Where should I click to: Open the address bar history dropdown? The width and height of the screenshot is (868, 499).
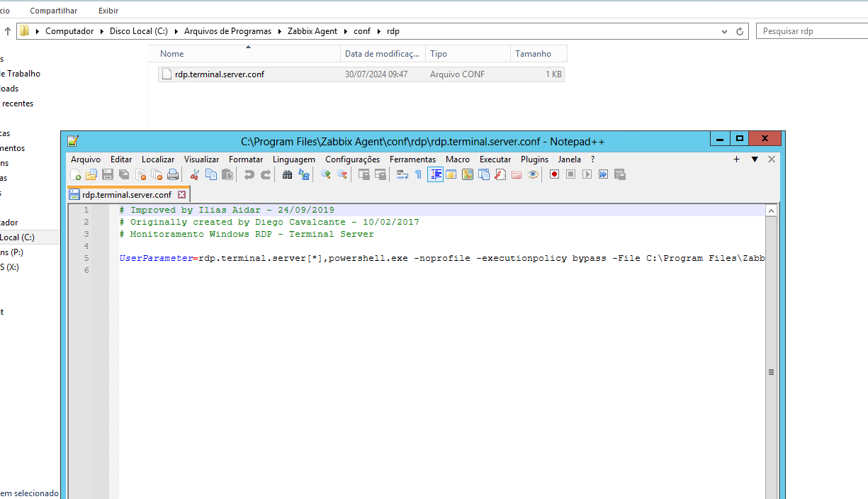(x=724, y=31)
